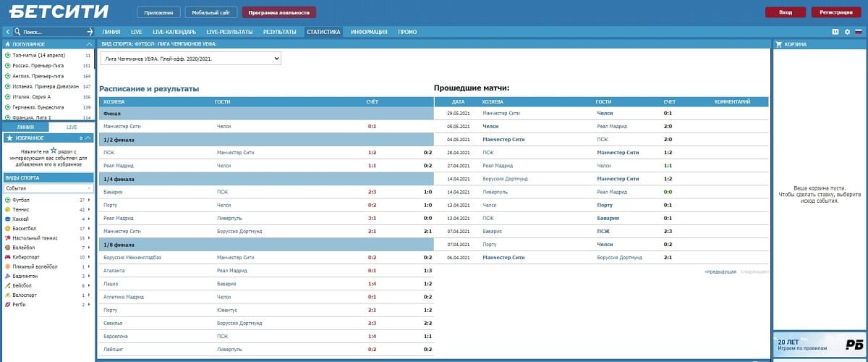Click the Бейсбол icon

pyautogui.click(x=8, y=285)
